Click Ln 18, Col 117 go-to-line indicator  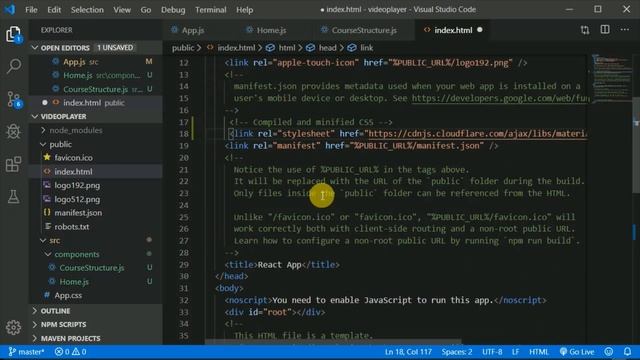(408, 352)
